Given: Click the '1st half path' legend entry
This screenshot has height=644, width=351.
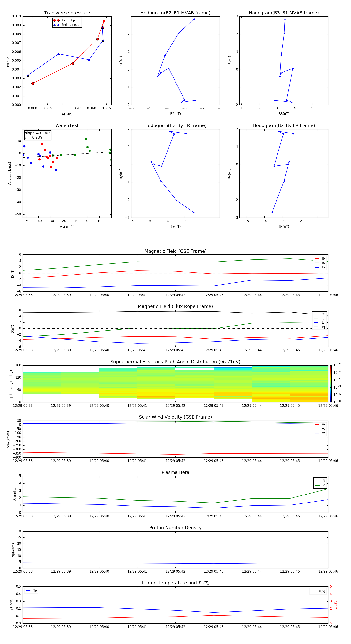Looking at the screenshot, I should [66, 20].
